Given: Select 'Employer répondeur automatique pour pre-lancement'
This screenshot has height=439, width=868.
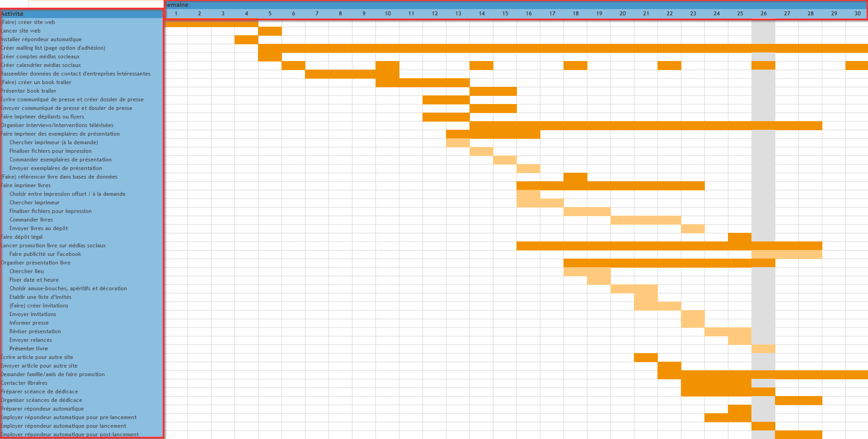Looking at the screenshot, I should point(82,417).
